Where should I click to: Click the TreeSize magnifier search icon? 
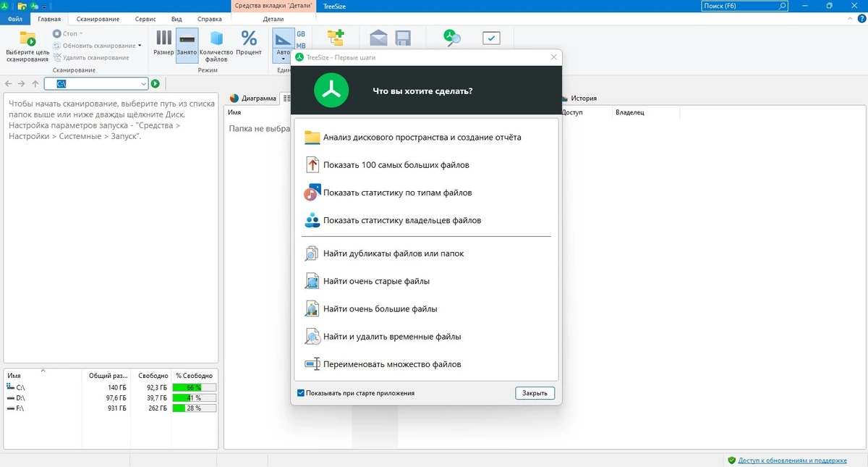453,38
